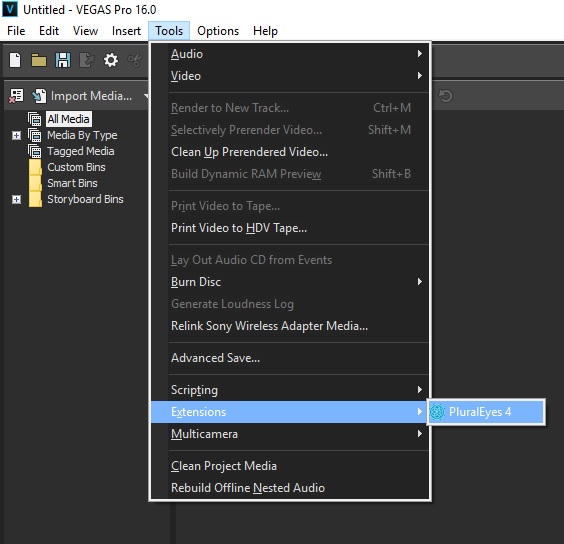Click Import Media button label
564x544 pixels.
coord(91,96)
